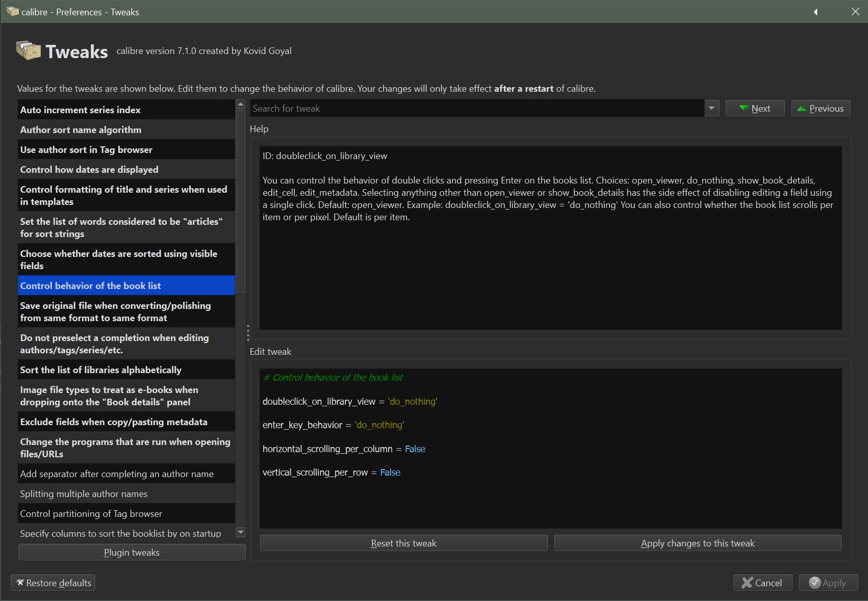
Task: Click the doubleclick_on_library_view line in editor
Action: [x=350, y=401]
